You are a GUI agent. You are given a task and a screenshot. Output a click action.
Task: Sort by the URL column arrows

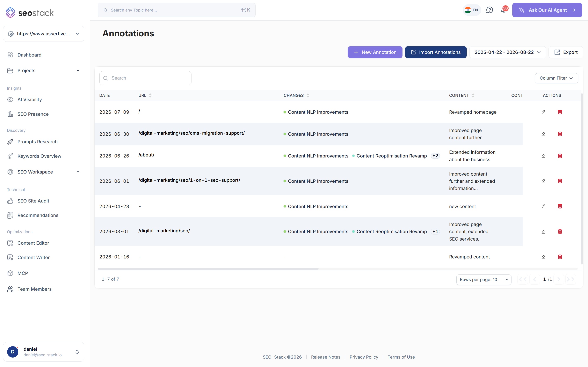coord(150,95)
